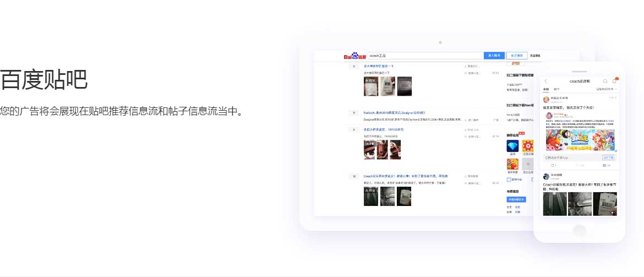Tap the back arrow in phone header
This screenshot has width=644, height=277.
click(x=546, y=82)
